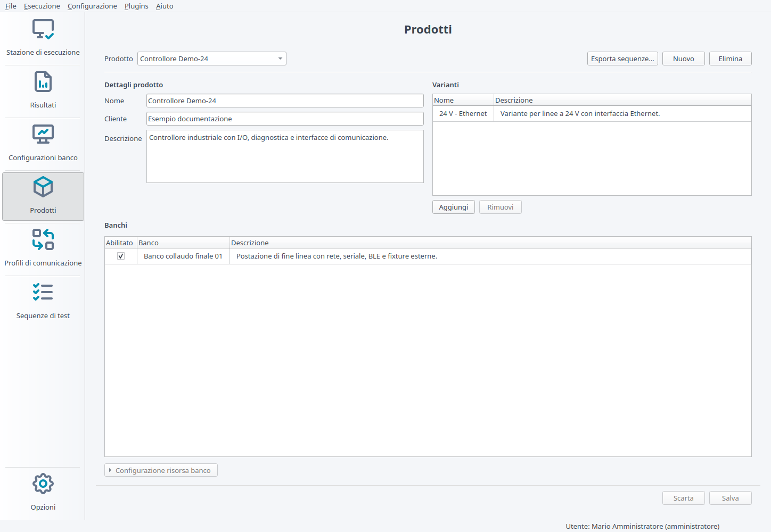771x532 pixels.
Task: Open Configurazioni banco chart monitor icon
Action: (x=43, y=135)
